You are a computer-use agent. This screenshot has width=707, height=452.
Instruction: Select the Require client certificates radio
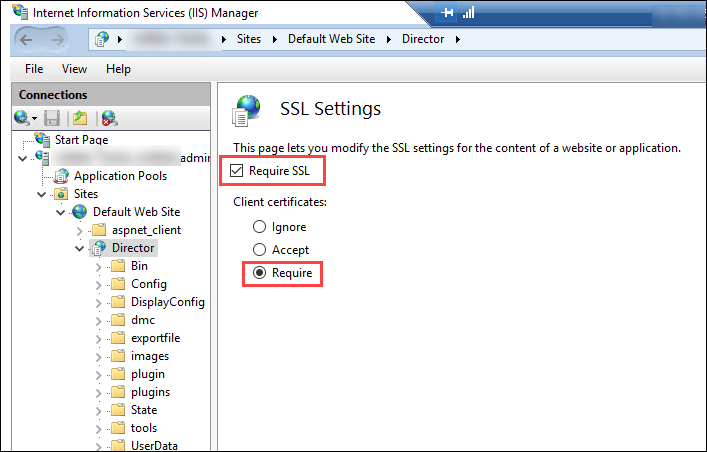coord(260,272)
